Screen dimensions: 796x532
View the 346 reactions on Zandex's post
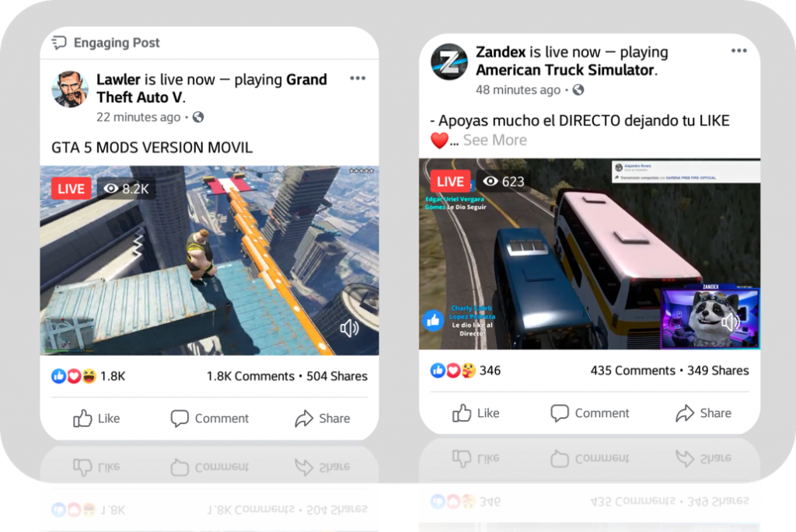click(465, 370)
